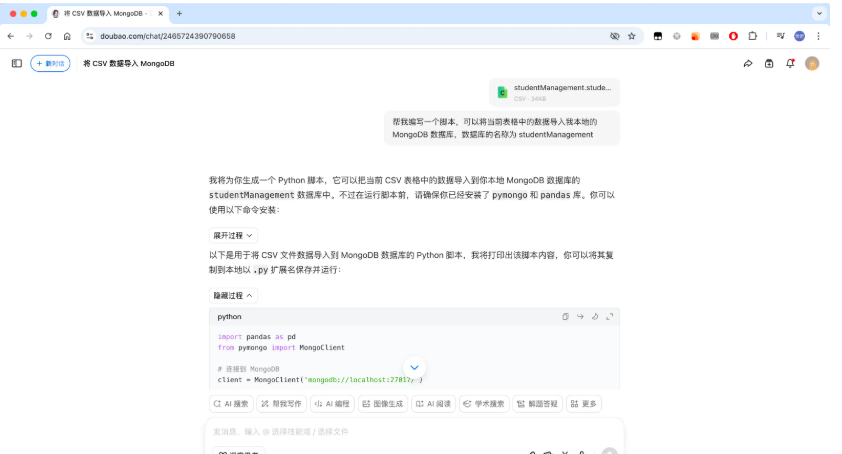Screen dimensions: 842x454
Task: Share this conversation via arrow icon
Action: tap(747, 63)
